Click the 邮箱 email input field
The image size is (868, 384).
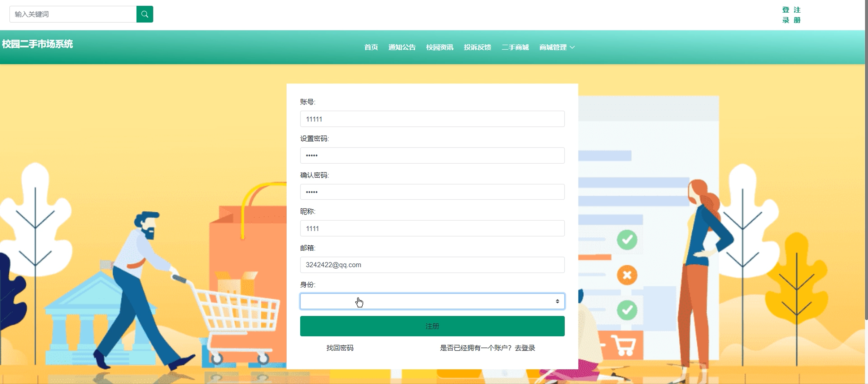pyautogui.click(x=432, y=265)
